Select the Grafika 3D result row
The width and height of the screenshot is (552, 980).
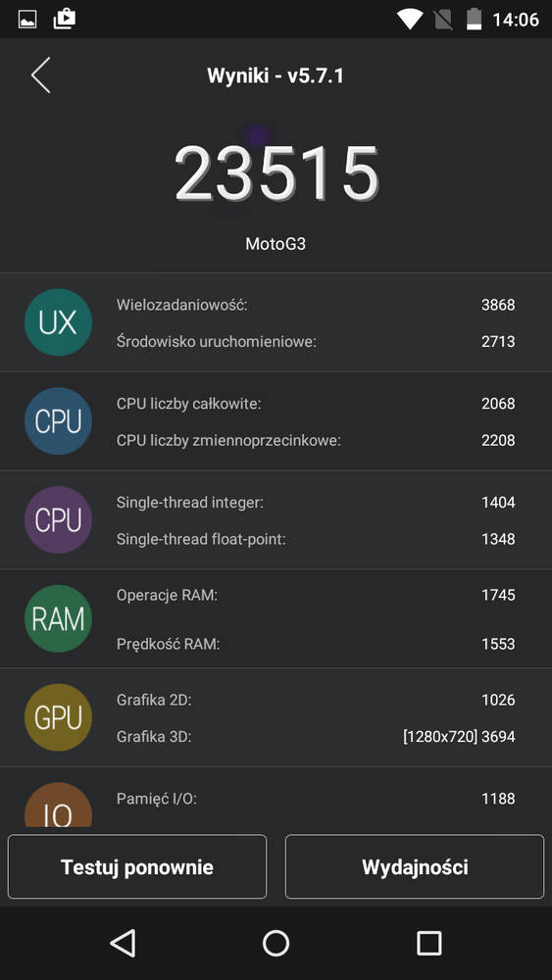tap(316, 737)
